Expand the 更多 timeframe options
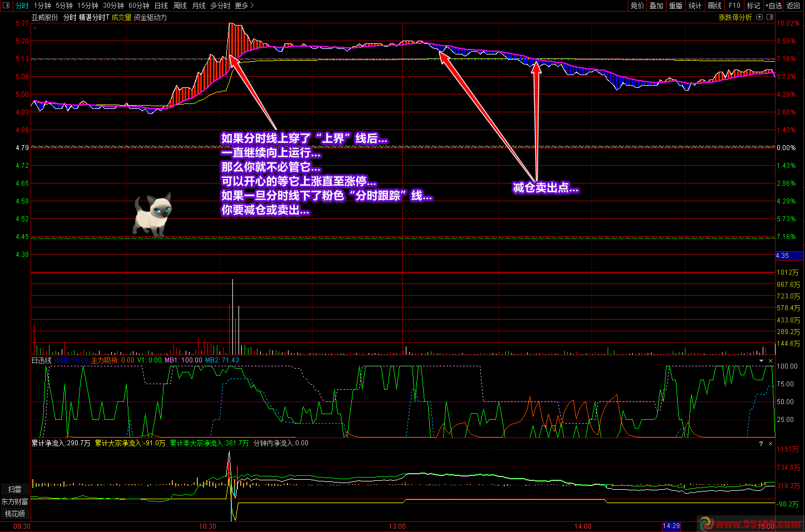The height and width of the screenshot is (532, 805). (244, 6)
